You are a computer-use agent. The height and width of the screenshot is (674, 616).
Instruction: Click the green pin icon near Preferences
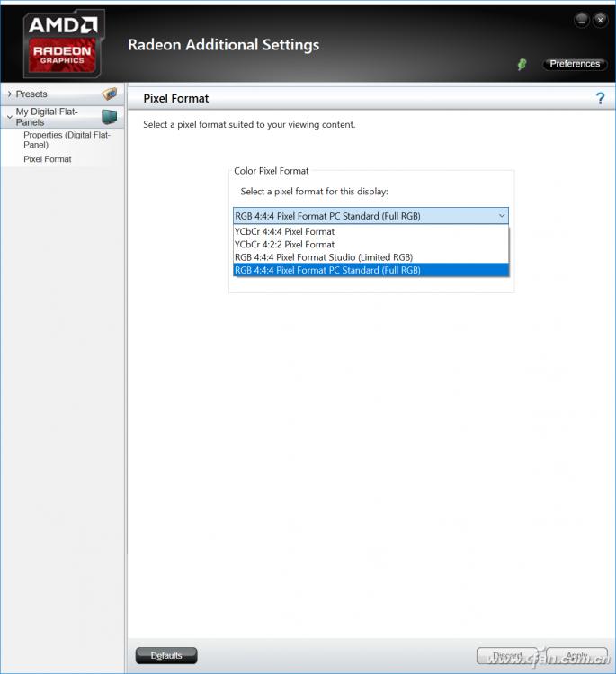522,65
